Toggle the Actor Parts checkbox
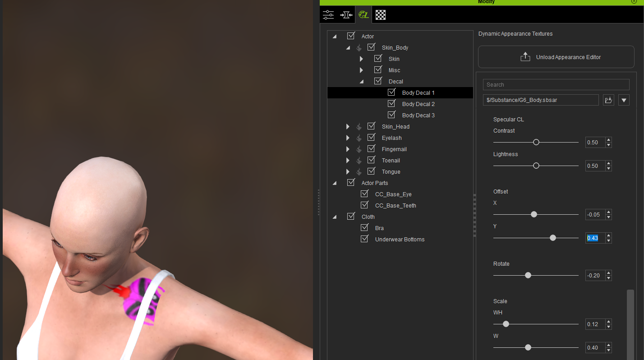Screen dimensions: 644x360 click(351, 182)
